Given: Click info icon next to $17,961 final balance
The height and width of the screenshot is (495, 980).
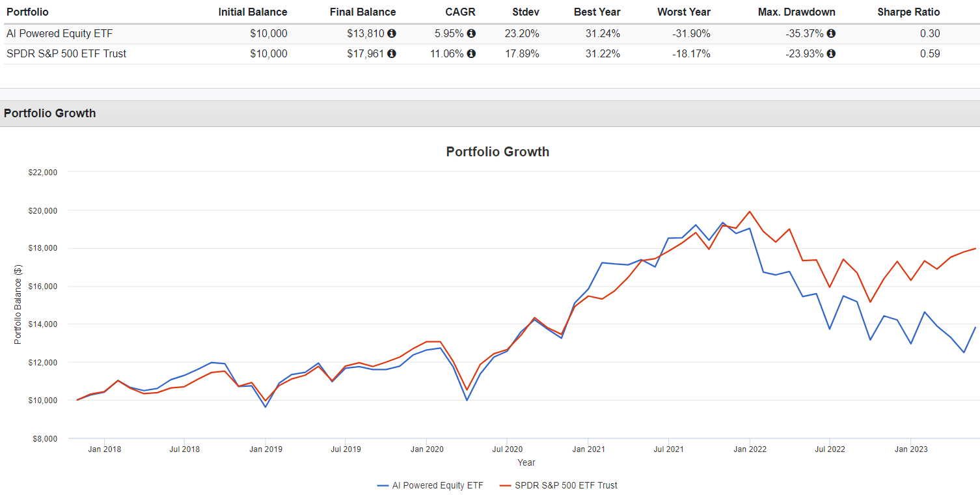Looking at the screenshot, I should [392, 54].
